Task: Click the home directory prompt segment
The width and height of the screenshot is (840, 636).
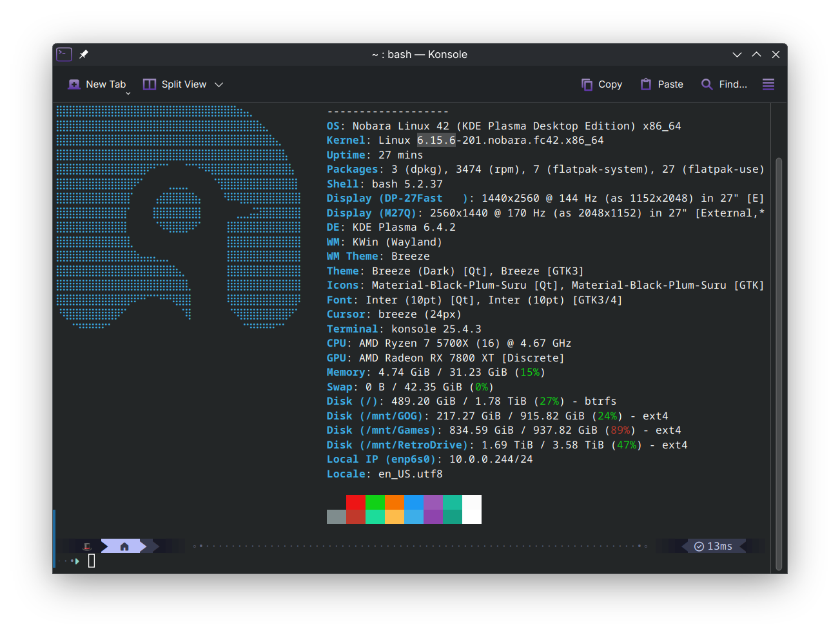Action: click(124, 546)
